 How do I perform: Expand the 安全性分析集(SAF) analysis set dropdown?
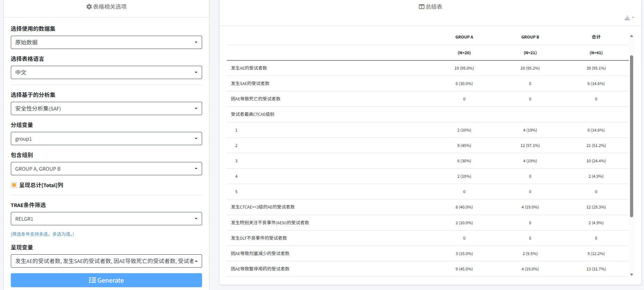pyautogui.click(x=106, y=108)
